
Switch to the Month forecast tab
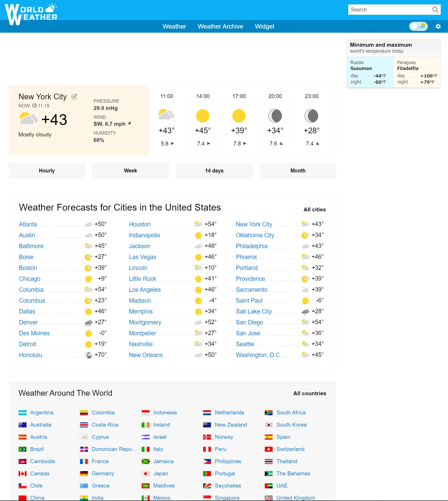pos(298,171)
